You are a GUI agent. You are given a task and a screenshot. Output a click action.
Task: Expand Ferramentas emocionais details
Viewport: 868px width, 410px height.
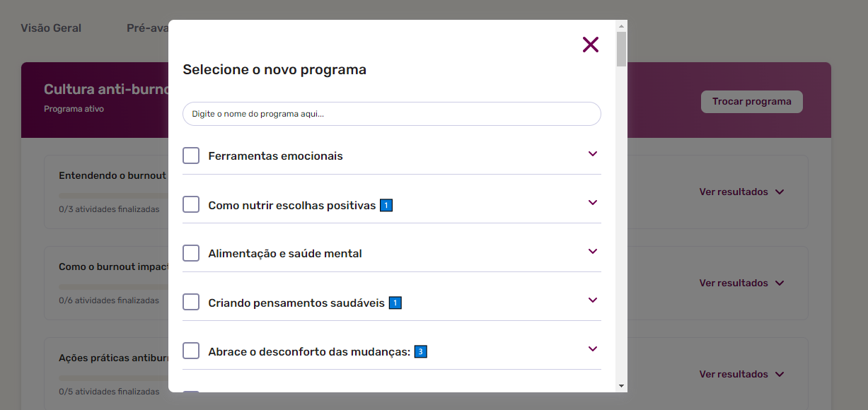593,154
